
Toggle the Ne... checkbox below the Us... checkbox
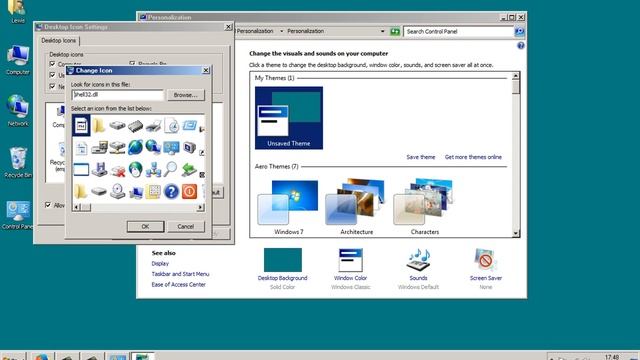52,86
